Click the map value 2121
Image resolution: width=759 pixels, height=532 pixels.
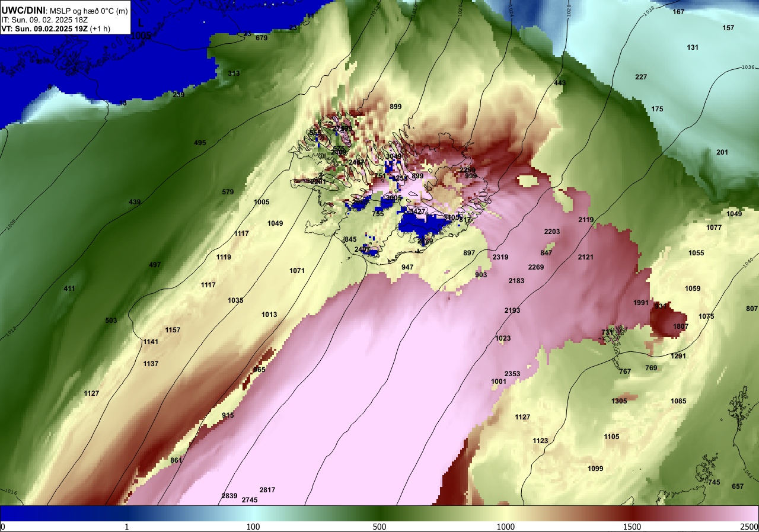586,257
